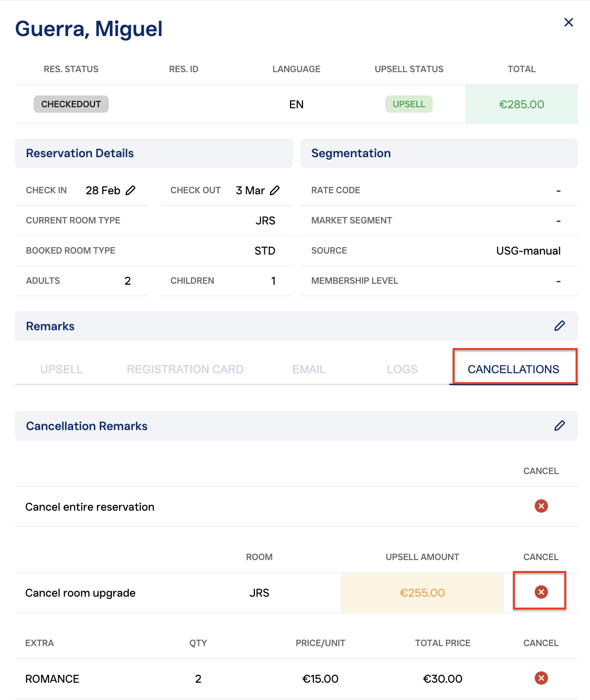Cancel the JRS room upgrade
Screen dimensions: 590x700
541,592
